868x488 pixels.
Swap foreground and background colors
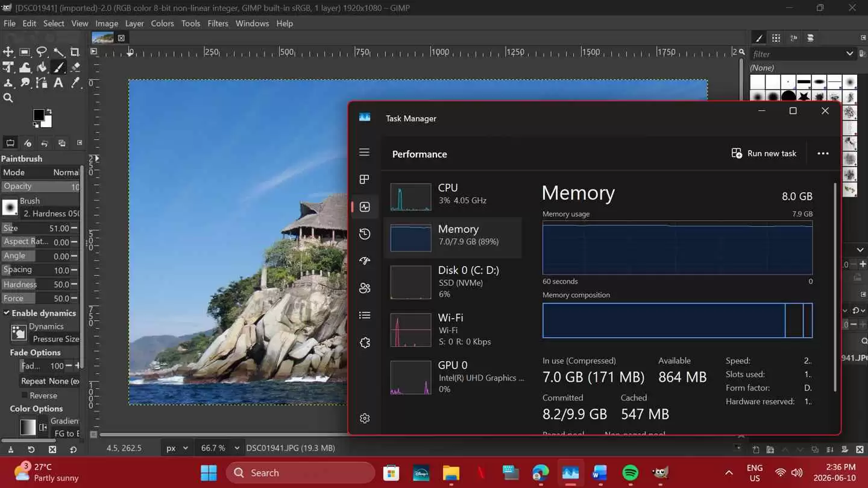pos(49,112)
